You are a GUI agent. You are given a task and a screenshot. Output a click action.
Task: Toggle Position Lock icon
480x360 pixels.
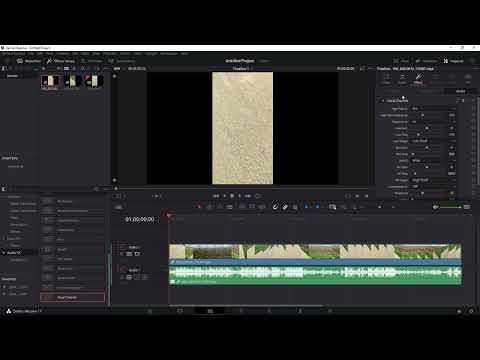point(295,207)
